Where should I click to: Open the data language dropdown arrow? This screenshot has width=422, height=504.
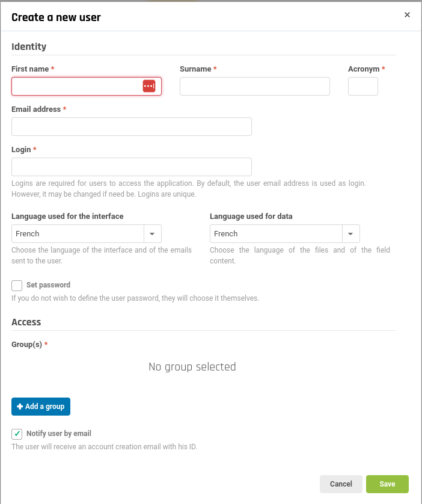350,233
